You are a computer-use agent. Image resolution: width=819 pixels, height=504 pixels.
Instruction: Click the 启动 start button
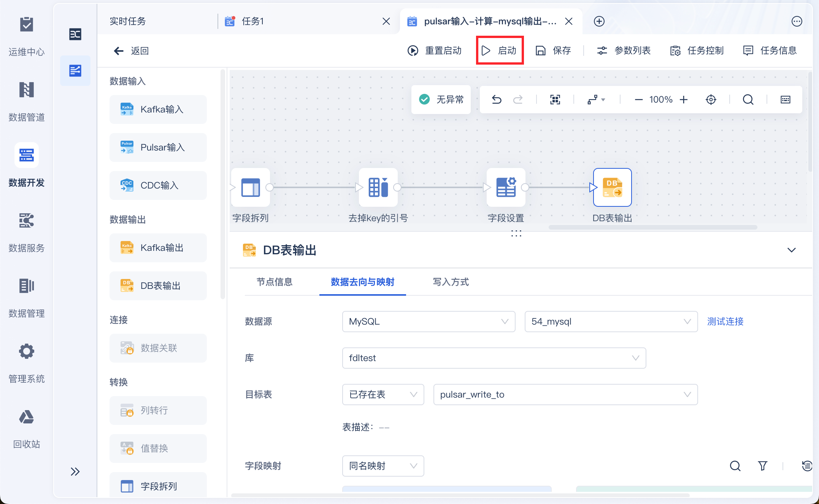[x=500, y=51]
